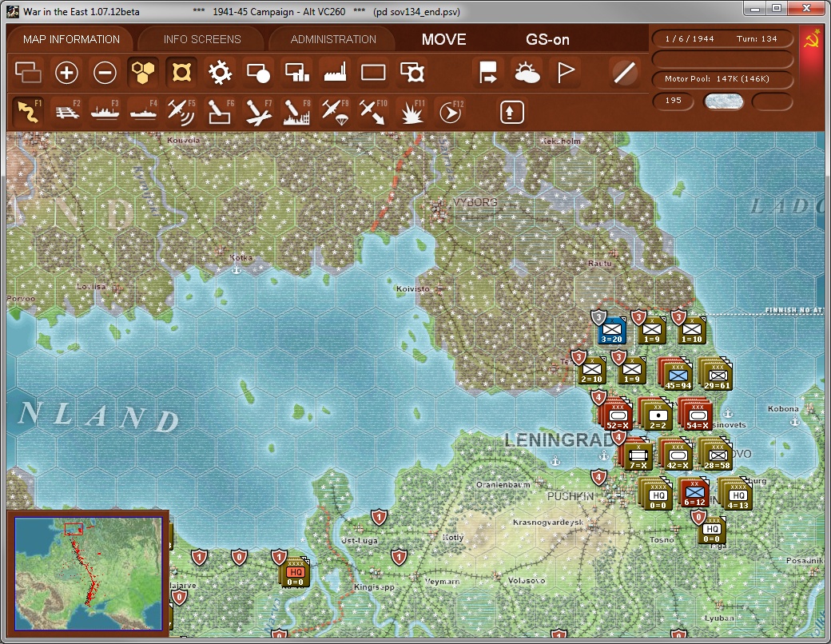Select the unit counter labeled 2=10

click(x=592, y=371)
